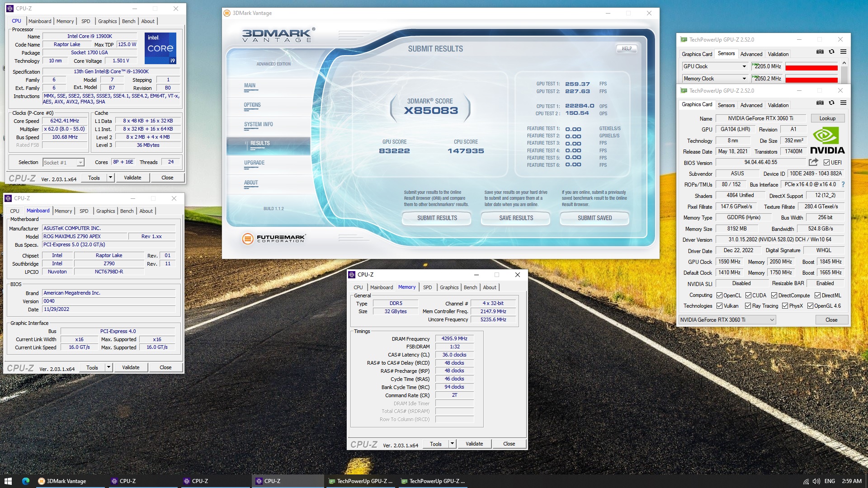Click the refresh icon in GPU-Z Graphics Card window
This screenshot has height=488, width=868.
831,103
